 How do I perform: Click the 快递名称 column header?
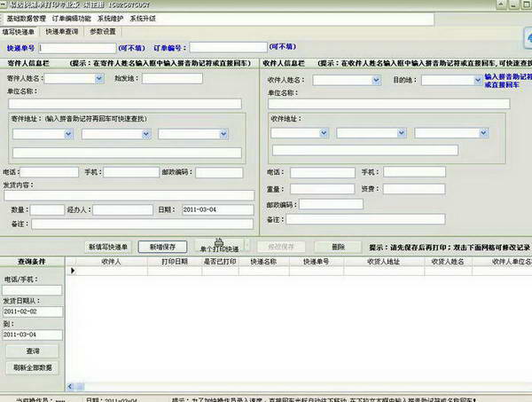click(264, 263)
